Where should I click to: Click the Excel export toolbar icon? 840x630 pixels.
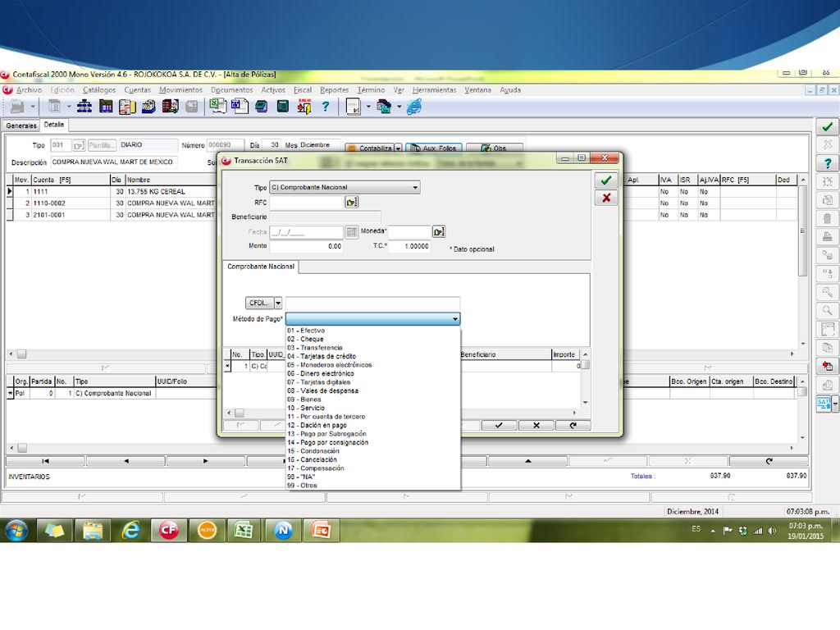(x=217, y=107)
